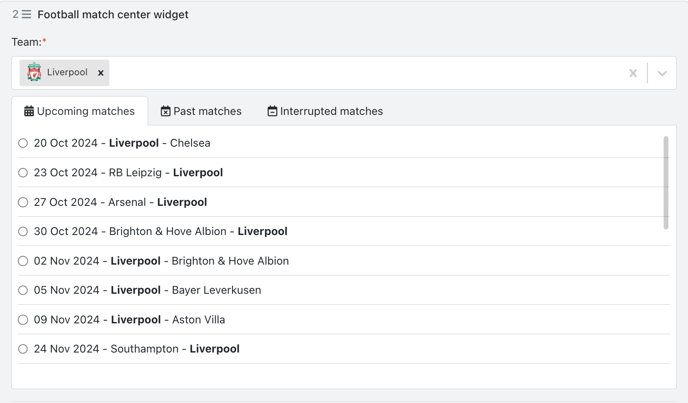688x403 pixels.
Task: Switch to Past matches tab
Action: (x=201, y=111)
